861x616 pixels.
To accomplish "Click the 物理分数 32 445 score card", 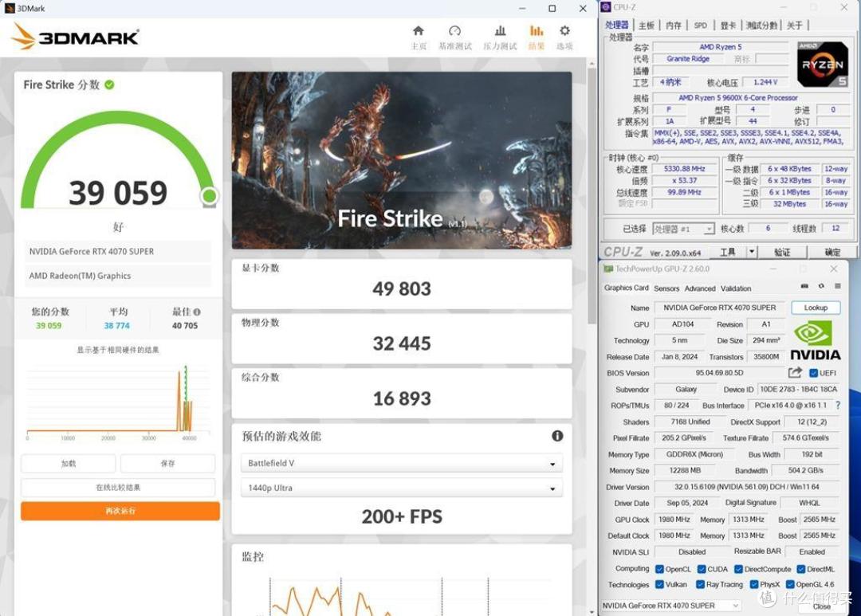I will click(401, 338).
